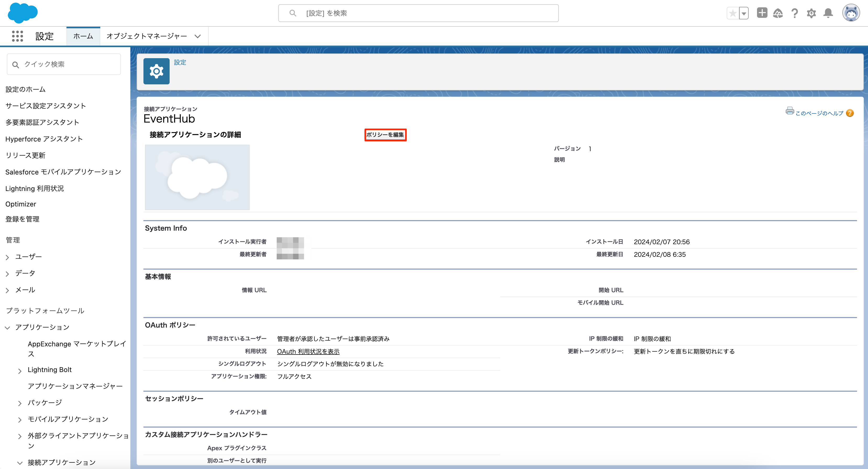Open サービス設定アシスタント in sidebar
Image resolution: width=868 pixels, height=469 pixels.
click(46, 106)
